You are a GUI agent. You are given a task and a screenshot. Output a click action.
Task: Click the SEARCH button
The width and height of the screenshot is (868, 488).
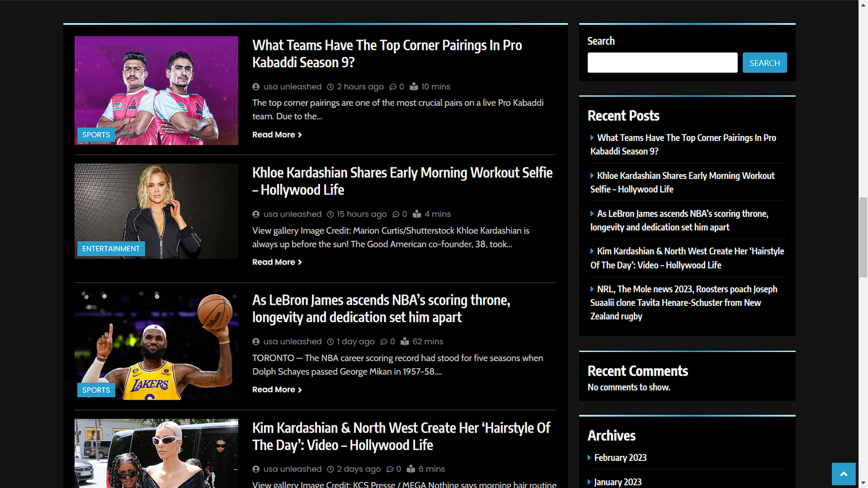[x=765, y=63]
